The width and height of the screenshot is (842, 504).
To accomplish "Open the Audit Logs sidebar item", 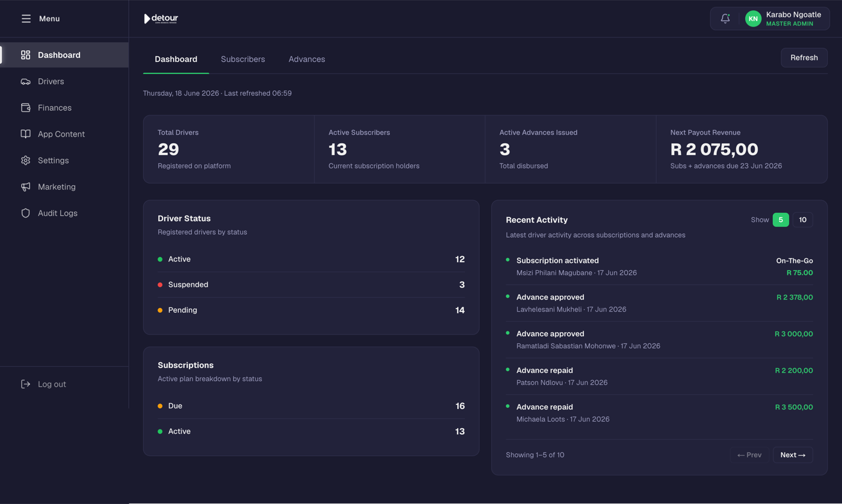I will (x=64, y=213).
